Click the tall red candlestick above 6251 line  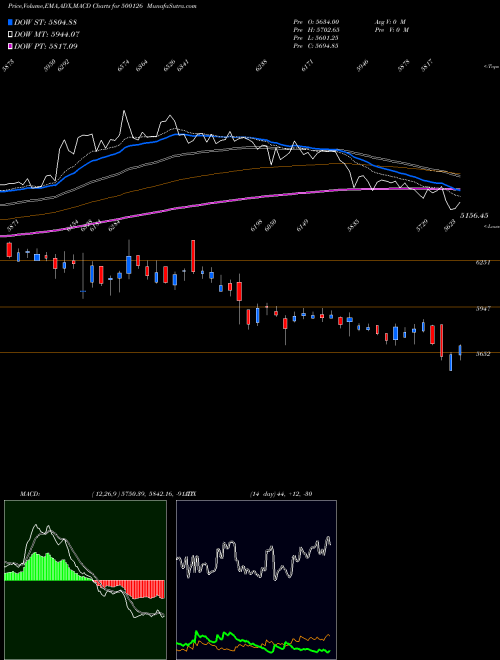[x=193, y=256]
